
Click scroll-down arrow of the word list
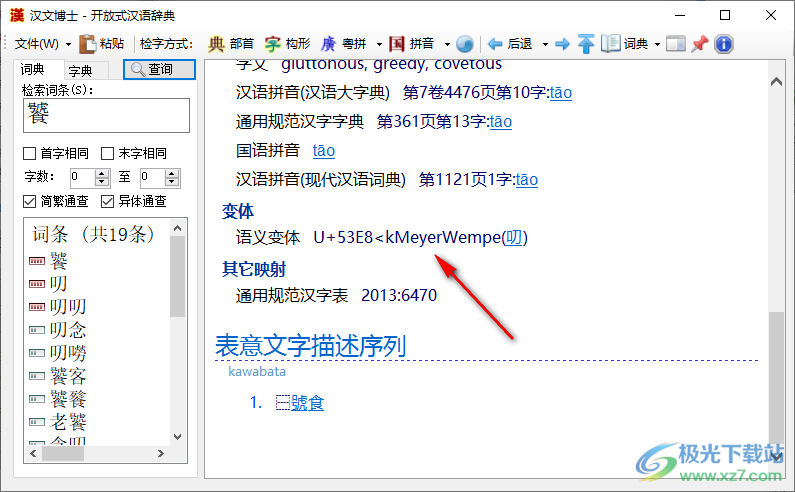click(x=177, y=437)
